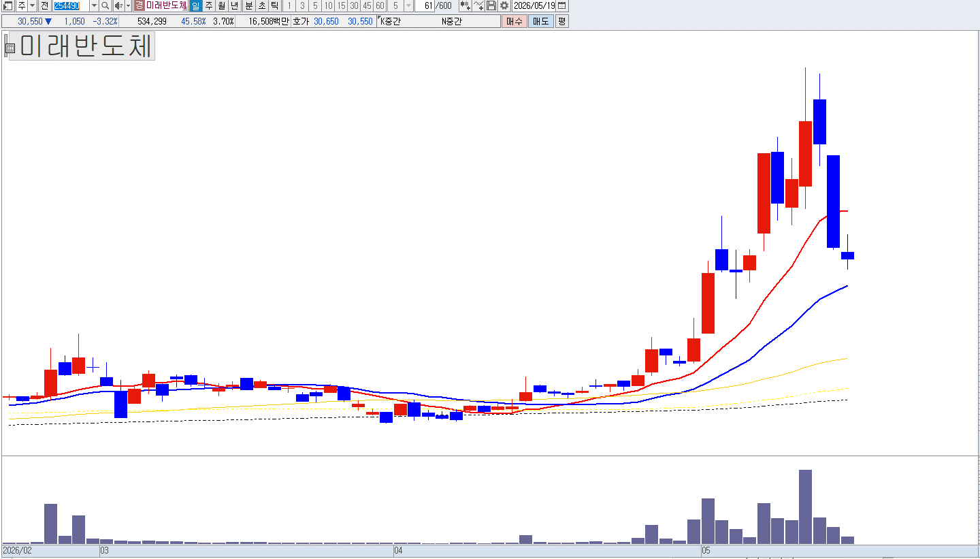Select the 일 daily chart period

(195, 5)
